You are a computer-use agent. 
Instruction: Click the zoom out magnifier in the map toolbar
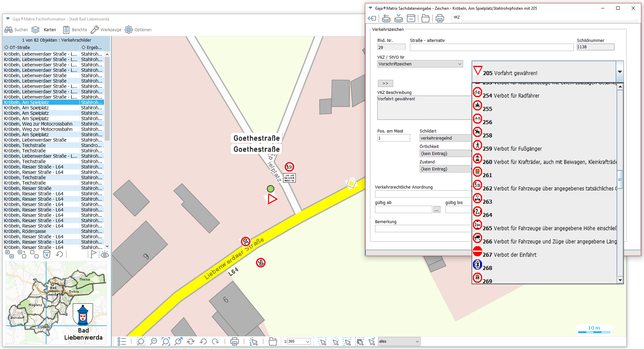(153, 342)
